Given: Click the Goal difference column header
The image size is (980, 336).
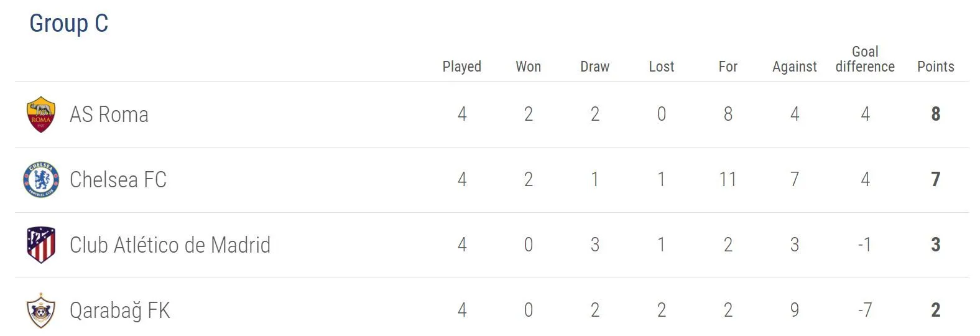Looking at the screenshot, I should [x=865, y=59].
